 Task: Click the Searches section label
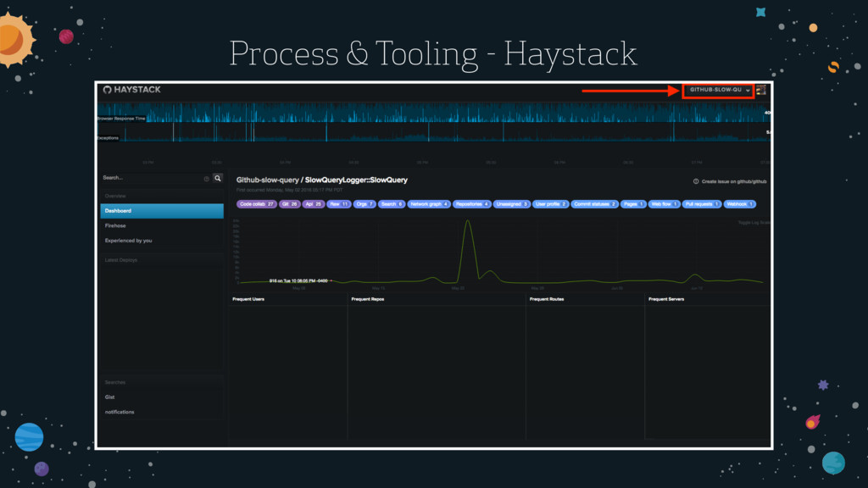114,382
